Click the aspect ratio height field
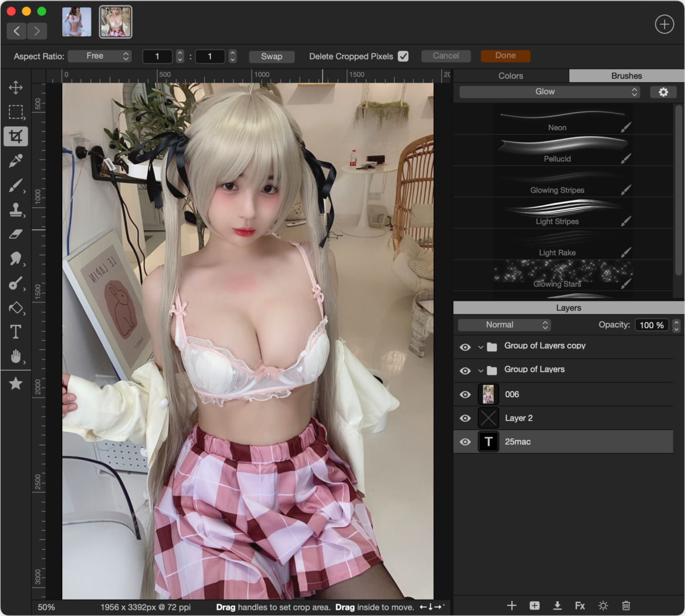This screenshot has width=685, height=616. pos(210,56)
